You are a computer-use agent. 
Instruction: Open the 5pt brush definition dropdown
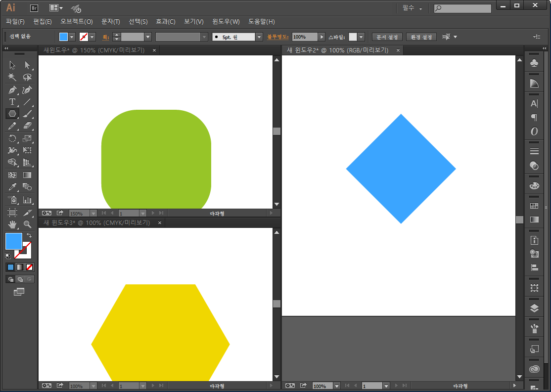(x=259, y=37)
